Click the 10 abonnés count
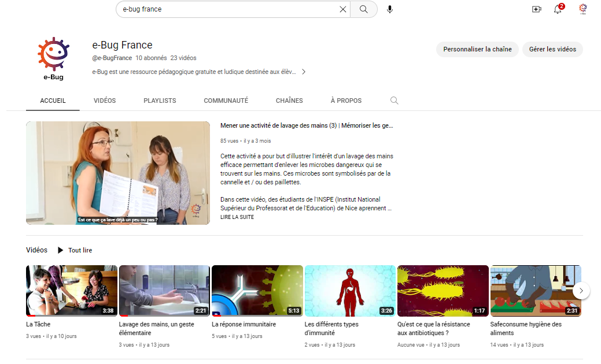This screenshot has width=601, height=364. coord(151,58)
